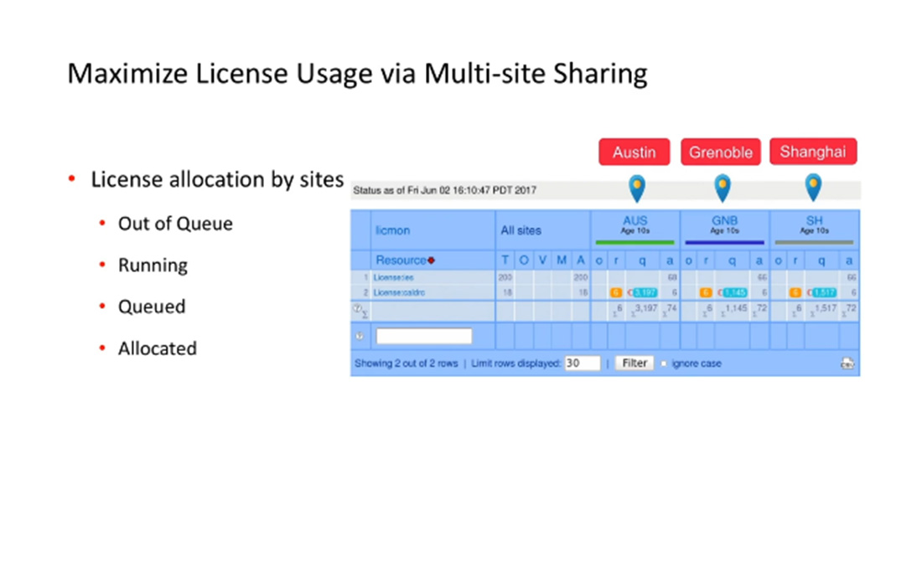Open the License:caldrc resource link
Image resolution: width=922 pixels, height=588 pixels.
(x=399, y=292)
